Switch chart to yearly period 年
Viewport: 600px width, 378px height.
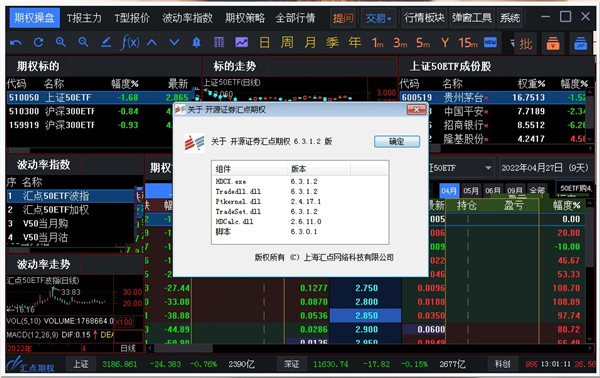pos(355,42)
